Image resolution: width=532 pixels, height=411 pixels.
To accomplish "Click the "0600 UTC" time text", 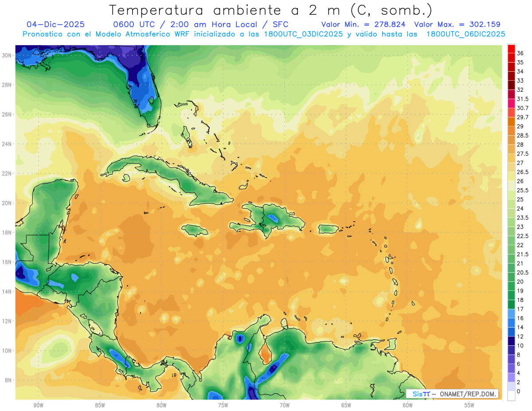I will (134, 24).
